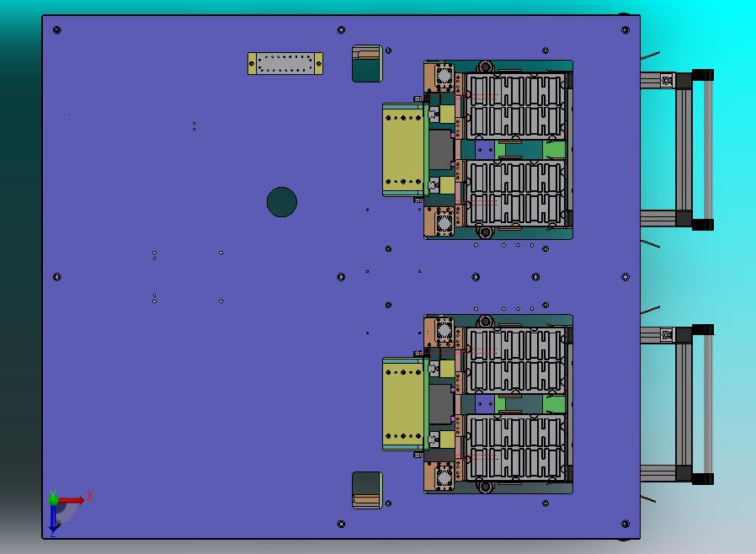
Task: Select the green block in the lower module
Action: [555, 404]
